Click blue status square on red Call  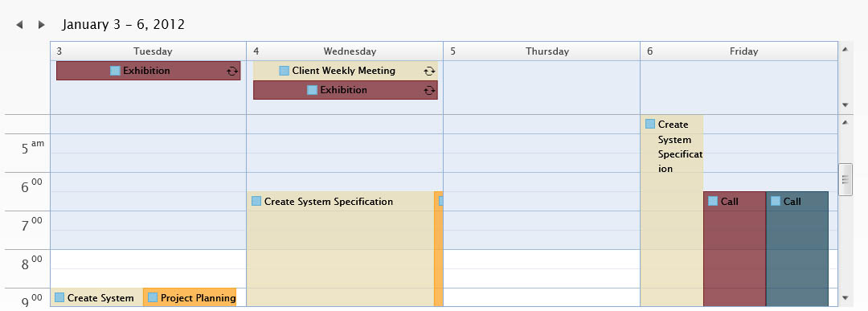(713, 201)
